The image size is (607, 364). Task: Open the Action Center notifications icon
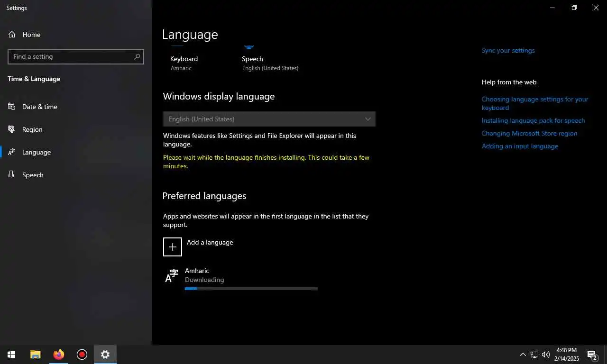(592, 355)
